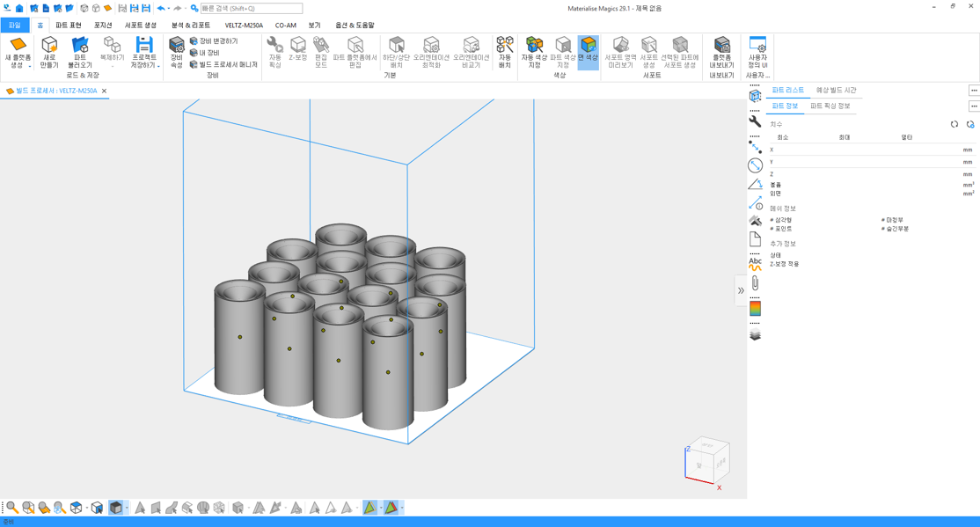The image size is (980, 527).
Task: Switch to the 포지션 ribbon tab
Action: coord(103,26)
